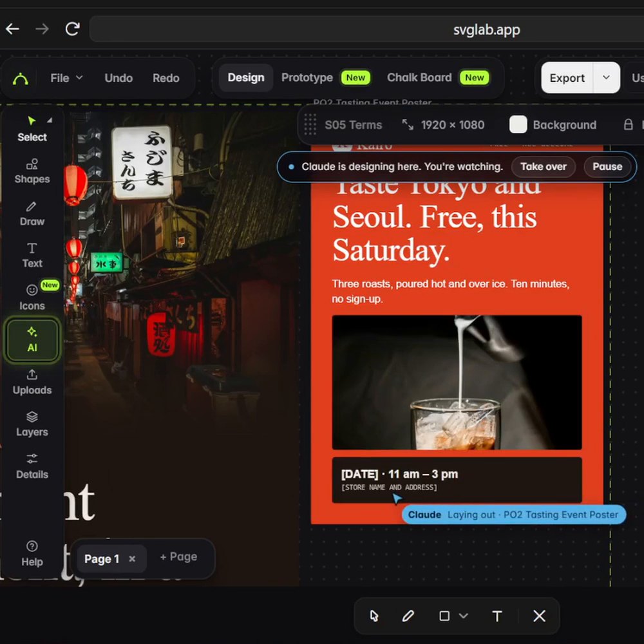Open the Shapes tool panel
This screenshot has height=644, width=644.
pyautogui.click(x=32, y=171)
